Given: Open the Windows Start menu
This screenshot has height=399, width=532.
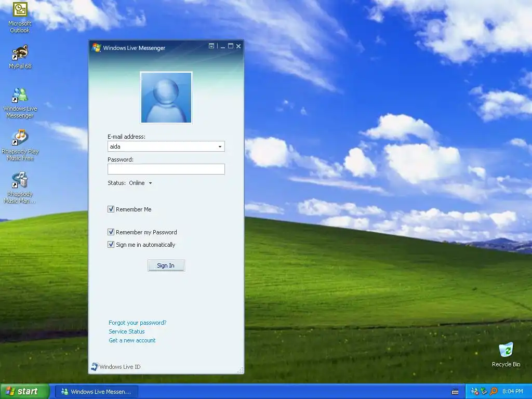Looking at the screenshot, I should click(24, 392).
